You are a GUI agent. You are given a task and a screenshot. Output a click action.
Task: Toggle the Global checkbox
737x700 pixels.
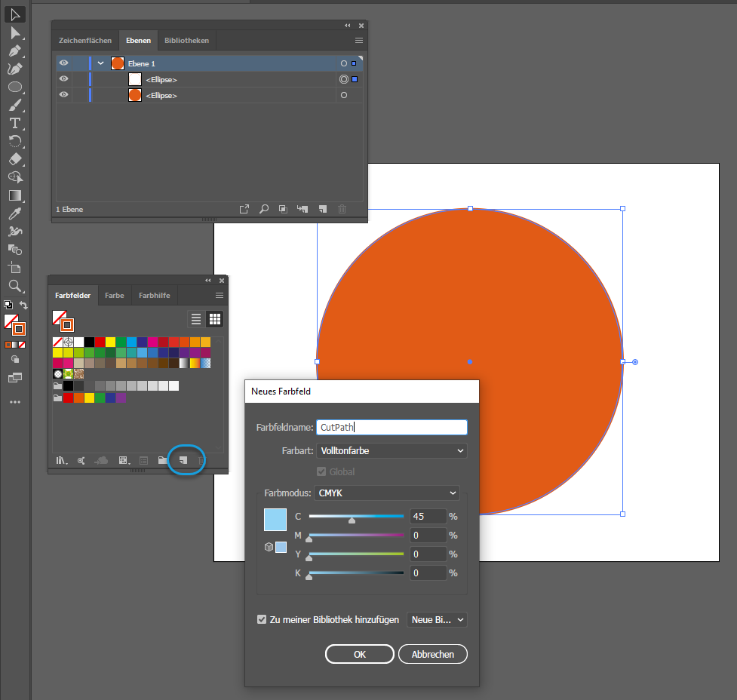tap(321, 471)
